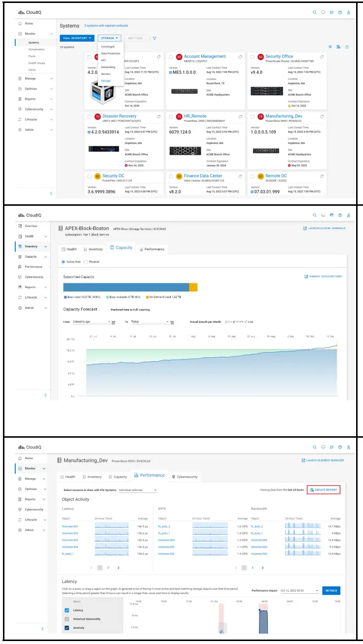This screenshot has height=644, width=363.
Task: Choose Networking from the Storage dropdown menu
Action: [108, 67]
